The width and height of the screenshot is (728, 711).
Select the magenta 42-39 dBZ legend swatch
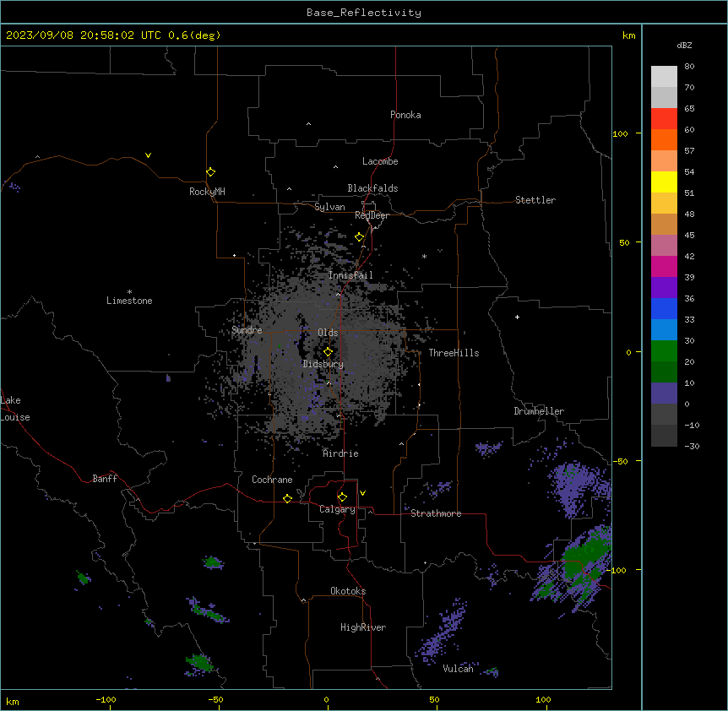664,266
